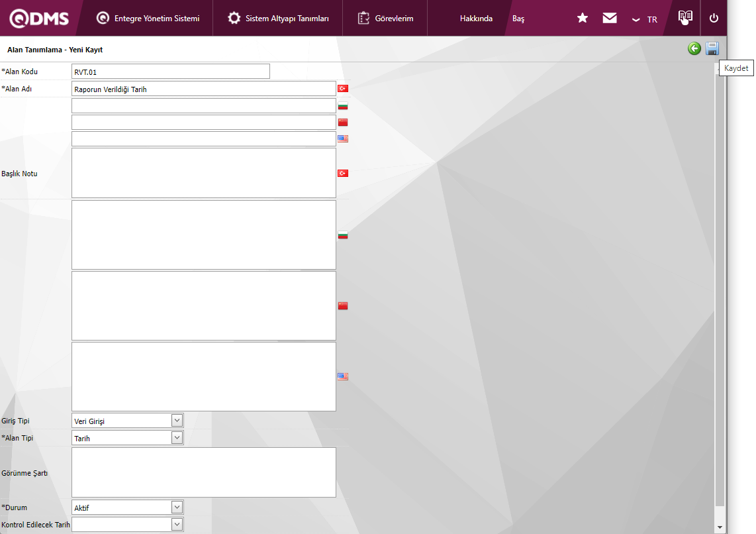Click the Alan Kodu input field

coord(171,72)
